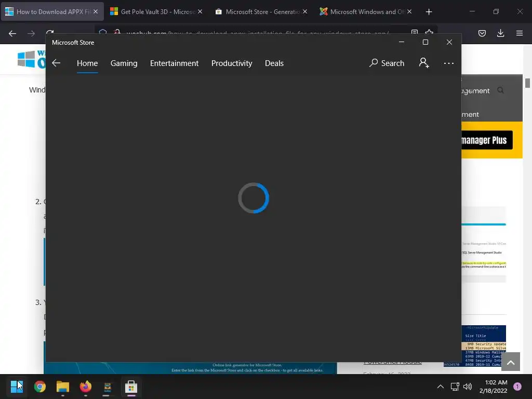This screenshot has height=399, width=532.
Task: Click the scroll-to-top arrow button on webpage
Action: (x=511, y=362)
